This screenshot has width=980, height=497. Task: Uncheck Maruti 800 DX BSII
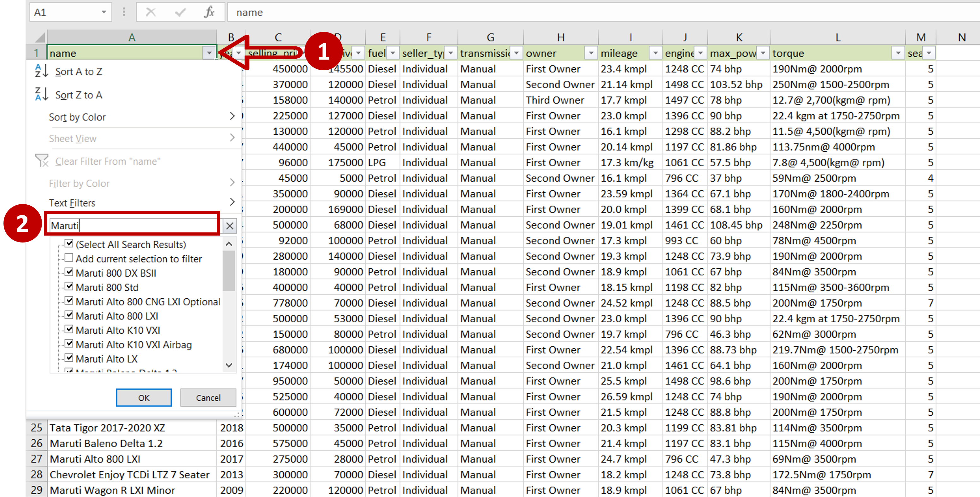[x=69, y=272]
